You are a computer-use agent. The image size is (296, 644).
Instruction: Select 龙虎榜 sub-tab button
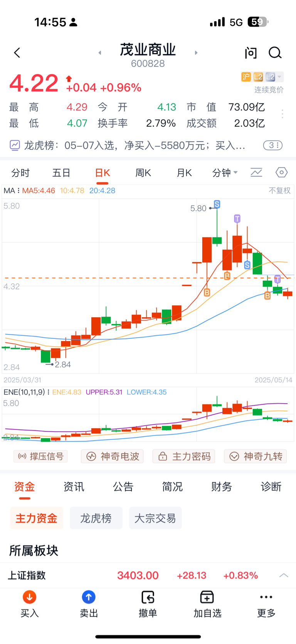click(x=96, y=518)
